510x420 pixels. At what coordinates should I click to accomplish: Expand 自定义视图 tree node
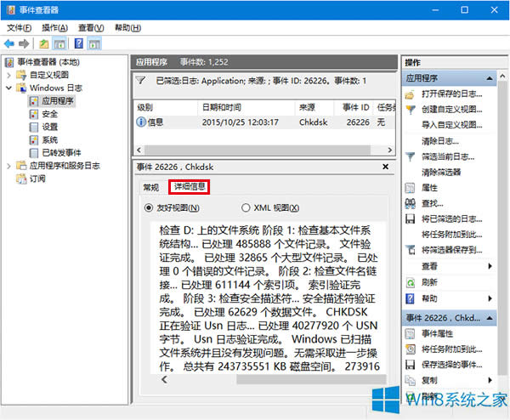pyautogui.click(x=8, y=75)
